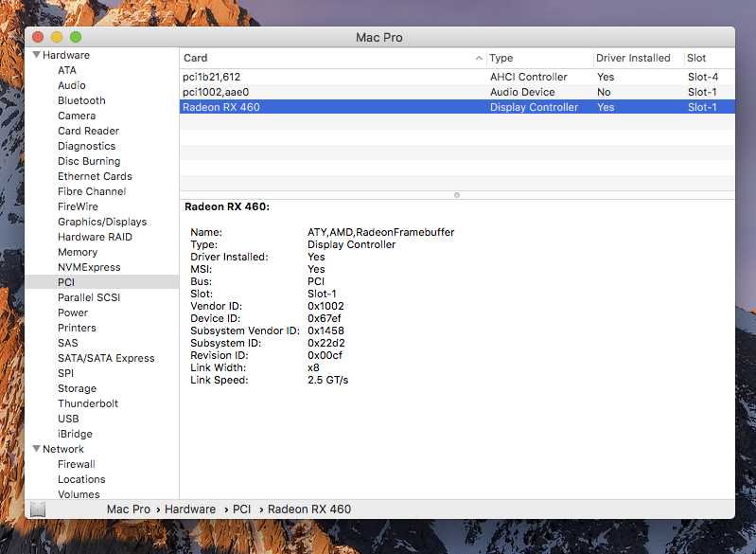Go to Hardware in path bar
This screenshot has width=756, height=554.
(190, 509)
